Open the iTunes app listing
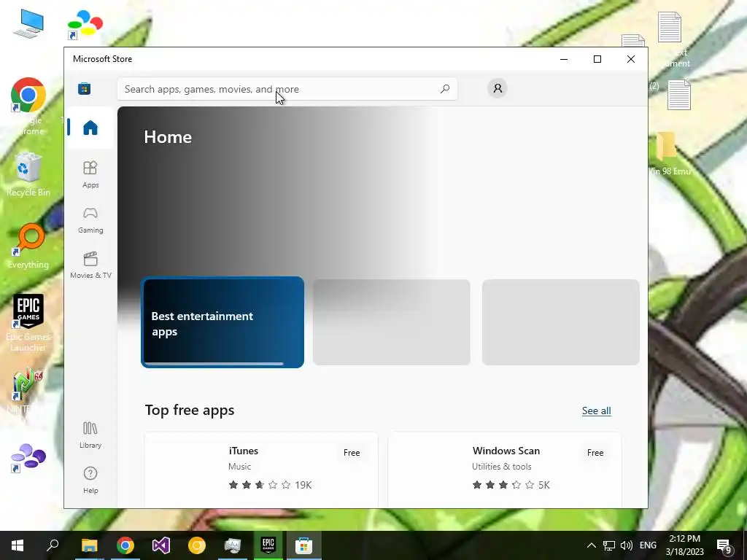The width and height of the screenshot is (747, 560). pyautogui.click(x=261, y=470)
